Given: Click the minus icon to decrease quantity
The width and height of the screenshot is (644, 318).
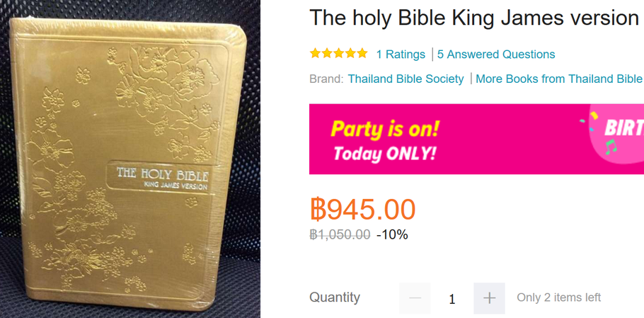Looking at the screenshot, I should point(415,298).
